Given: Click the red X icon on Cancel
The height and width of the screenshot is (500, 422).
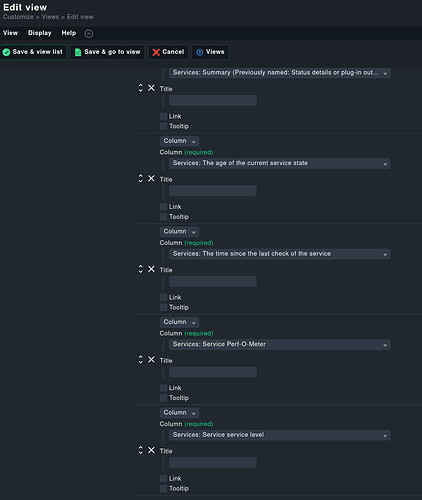Looking at the screenshot, I should coord(156,52).
